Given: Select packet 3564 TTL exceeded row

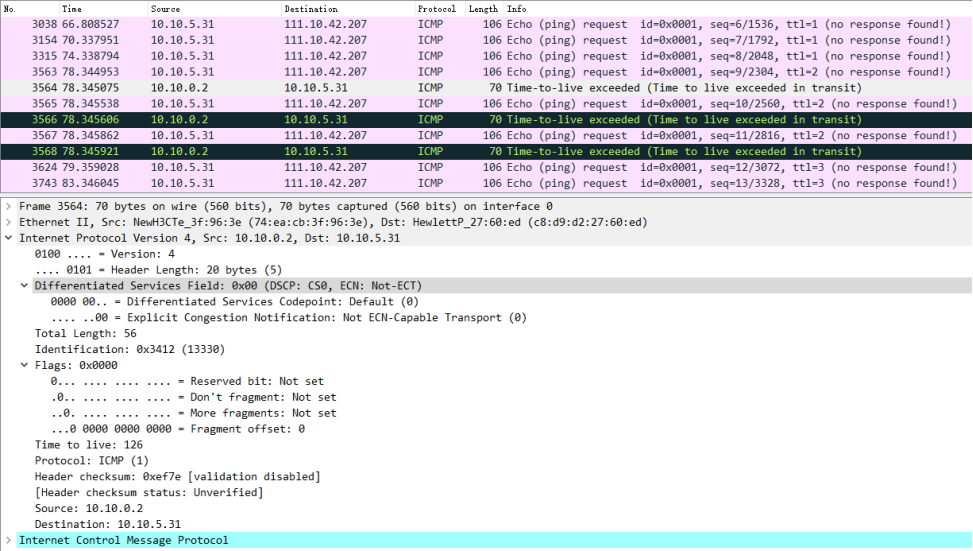Looking at the screenshot, I should 486,88.
